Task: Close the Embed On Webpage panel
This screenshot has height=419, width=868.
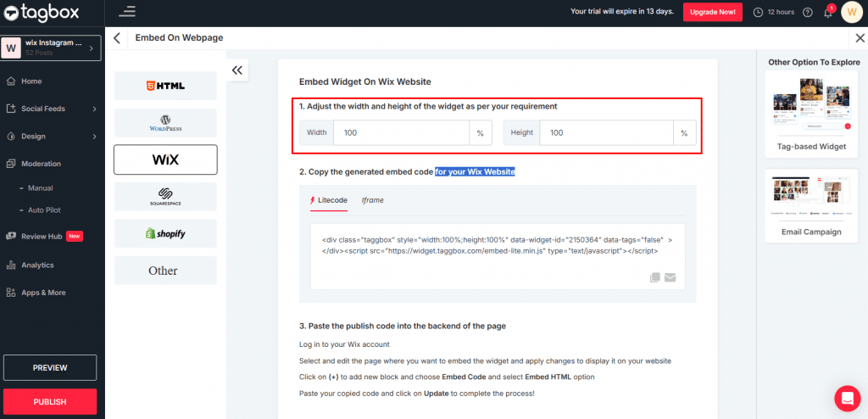Action: tap(860, 38)
